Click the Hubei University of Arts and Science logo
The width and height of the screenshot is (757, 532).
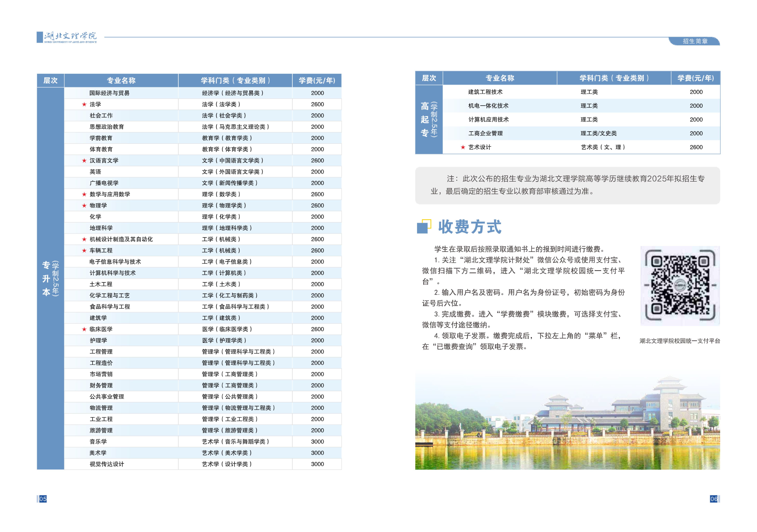click(x=67, y=37)
